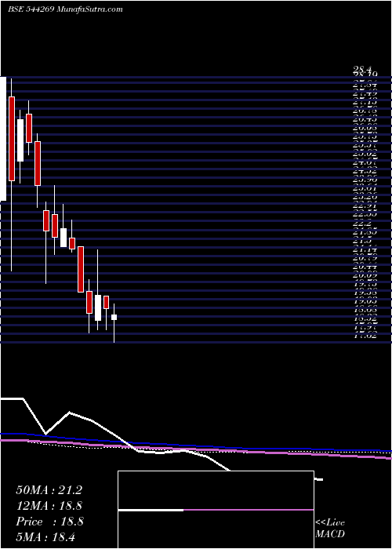The width and height of the screenshot is (392, 549).
Task: Click the 12MA : 18.8 readout
Action: (x=49, y=506)
